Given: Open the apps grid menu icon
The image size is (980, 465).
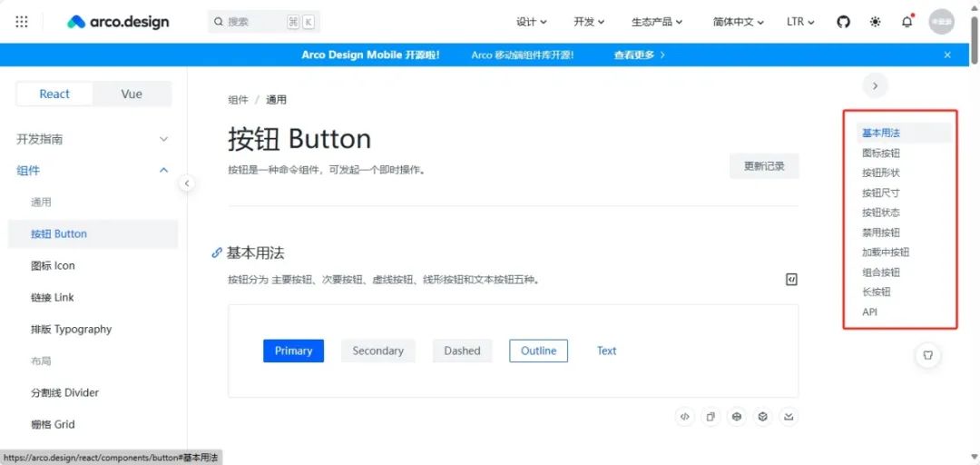Looking at the screenshot, I should pyautogui.click(x=21, y=22).
